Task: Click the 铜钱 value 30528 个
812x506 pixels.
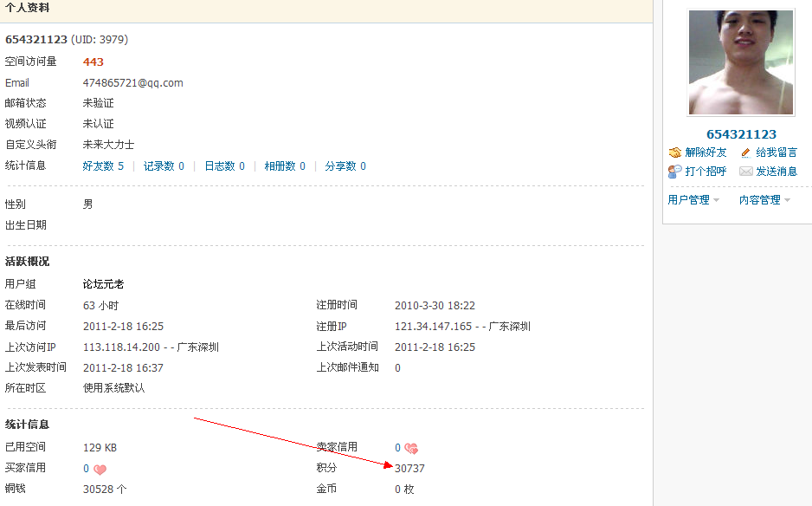Action: pos(105,489)
